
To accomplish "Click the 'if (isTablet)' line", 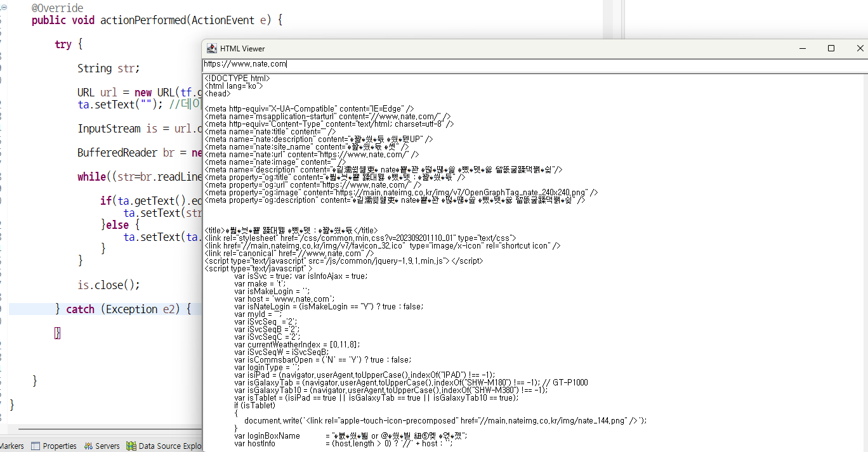I will pos(256,405).
